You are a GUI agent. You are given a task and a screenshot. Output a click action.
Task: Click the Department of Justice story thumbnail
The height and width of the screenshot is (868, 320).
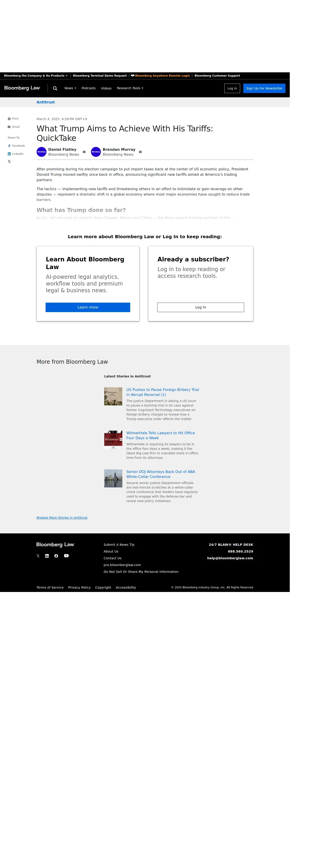point(113,396)
